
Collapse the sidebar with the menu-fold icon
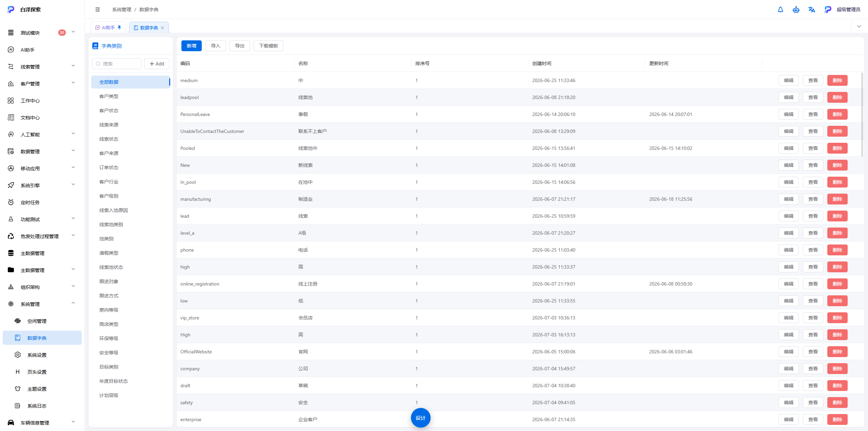click(x=98, y=9)
